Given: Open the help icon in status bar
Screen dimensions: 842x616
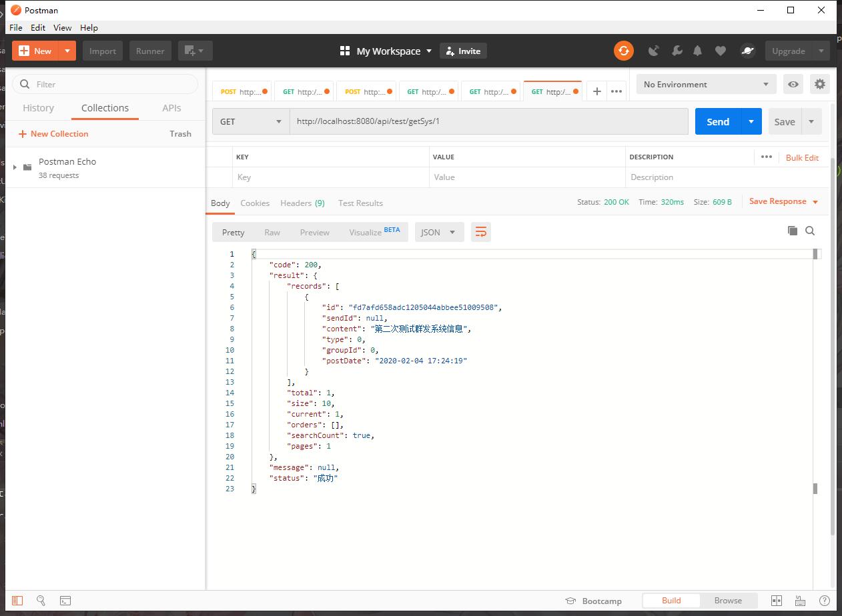Looking at the screenshot, I should 825,600.
